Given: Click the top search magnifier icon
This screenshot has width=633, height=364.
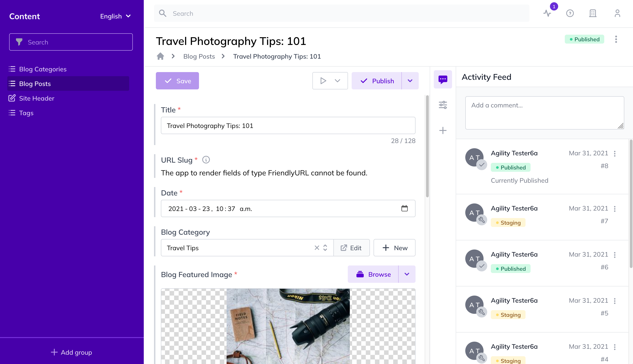Looking at the screenshot, I should (x=162, y=13).
